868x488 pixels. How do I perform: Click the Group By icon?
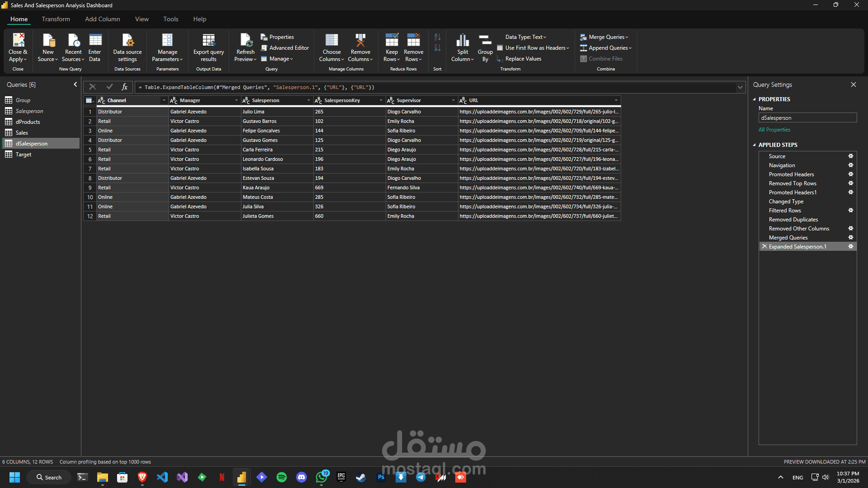tap(485, 41)
